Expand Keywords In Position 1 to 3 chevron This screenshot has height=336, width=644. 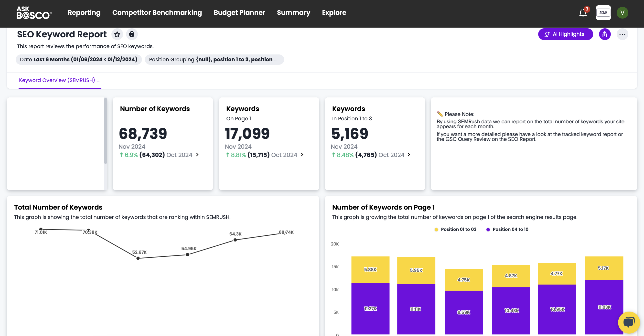[409, 155]
